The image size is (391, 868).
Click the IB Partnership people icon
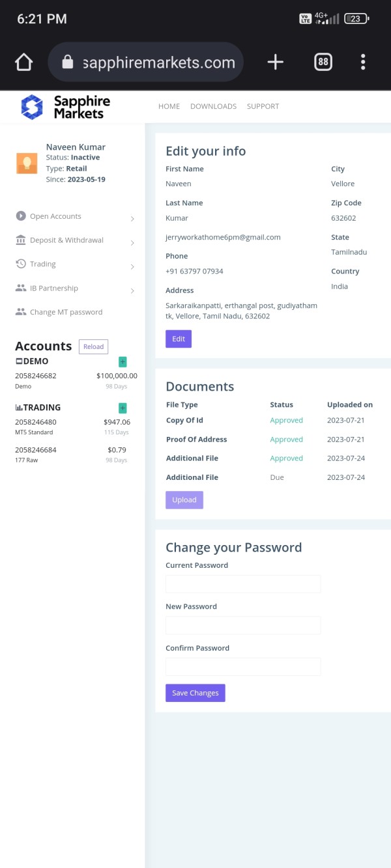click(21, 288)
